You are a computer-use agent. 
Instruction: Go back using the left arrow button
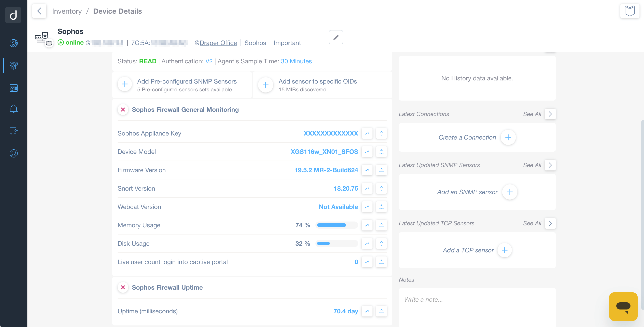coord(39,11)
